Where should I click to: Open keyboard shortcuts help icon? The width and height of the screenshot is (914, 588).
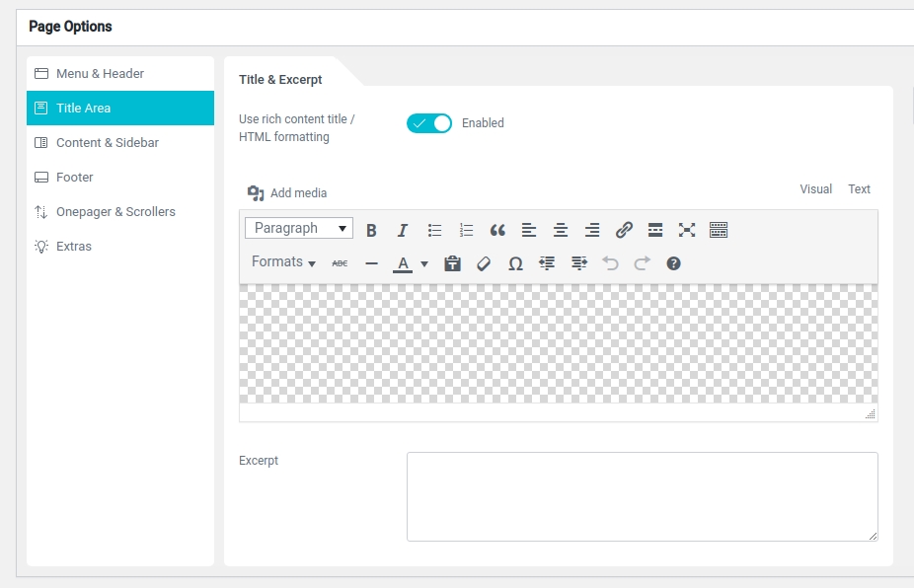(673, 263)
